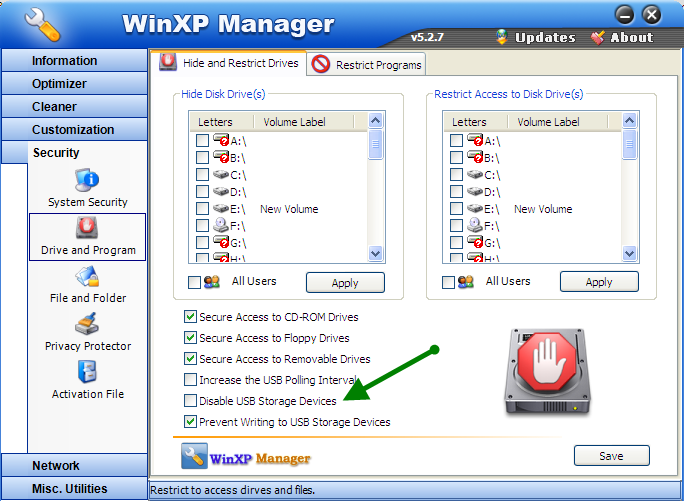The image size is (684, 501).
Task: Click the D:\ drive icon in Restrict Access list
Action: 475,192
